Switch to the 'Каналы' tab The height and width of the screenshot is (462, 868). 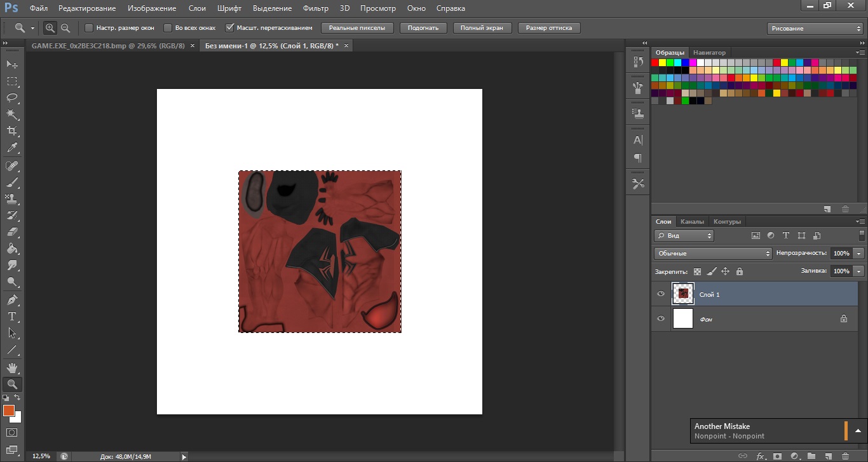click(x=692, y=222)
